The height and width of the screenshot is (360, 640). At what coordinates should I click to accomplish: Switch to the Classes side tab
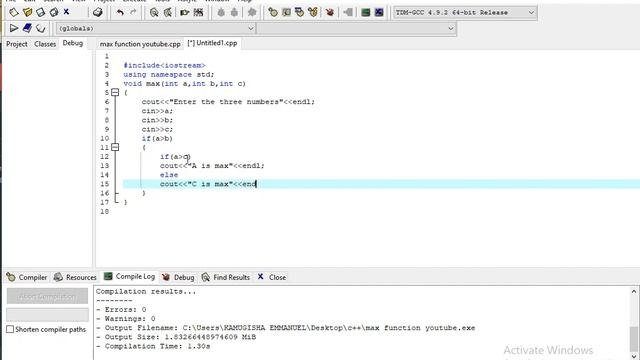[x=45, y=44]
